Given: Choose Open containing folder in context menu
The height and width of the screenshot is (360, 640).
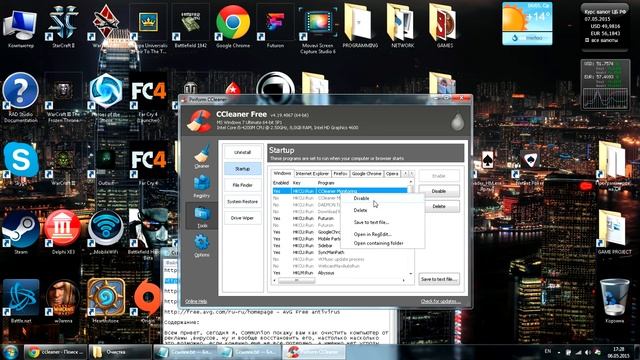Looking at the screenshot, I should coord(378,243).
